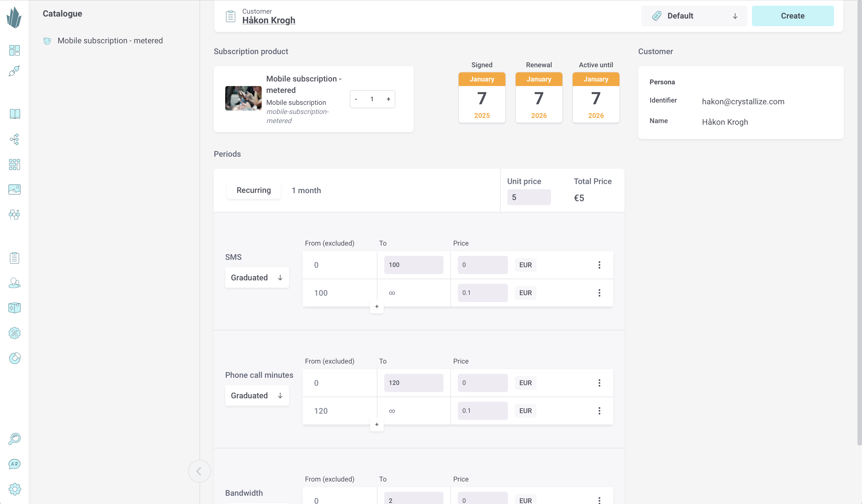Click the page vertical scrollbar
Image resolution: width=862 pixels, height=504 pixels.
pyautogui.click(x=859, y=222)
